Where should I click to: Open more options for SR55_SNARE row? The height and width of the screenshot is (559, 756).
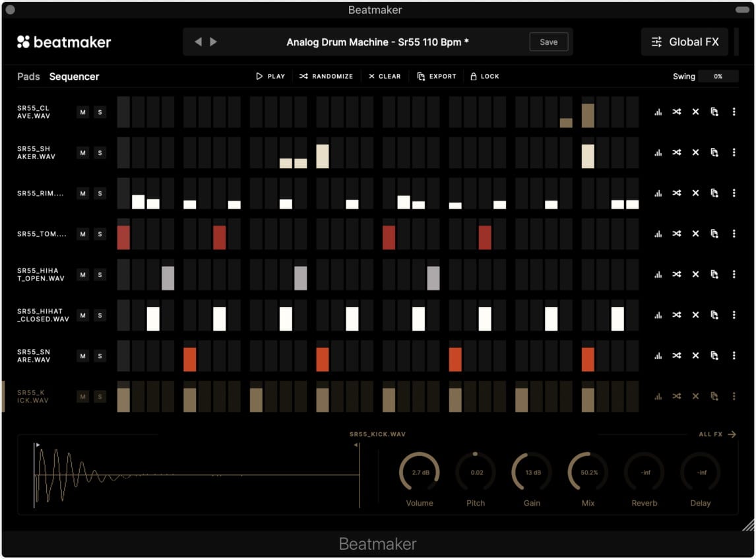point(734,356)
